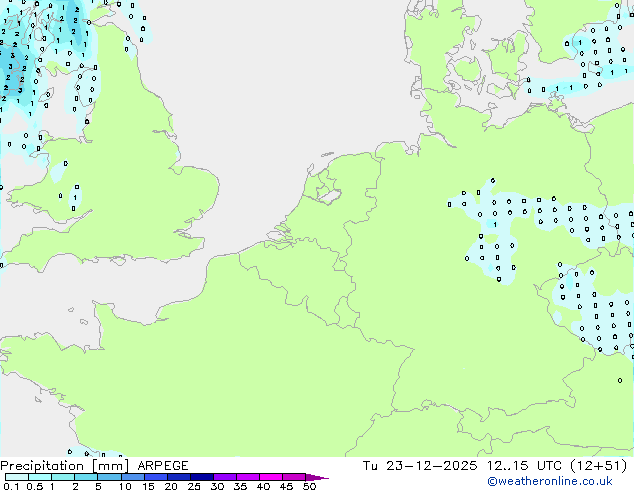The height and width of the screenshot is (490, 634).
Task: Click the '35' legend scale label
Action: pyautogui.click(x=240, y=486)
